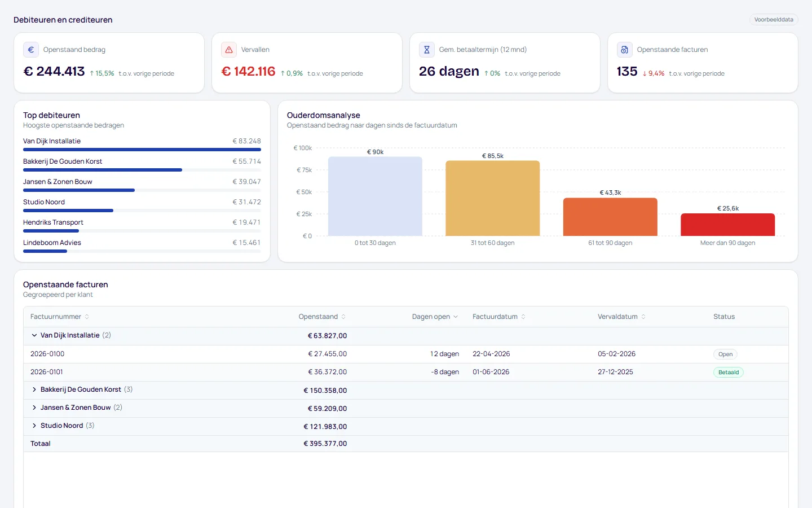Click the group total € 150.358,00

coord(325,391)
